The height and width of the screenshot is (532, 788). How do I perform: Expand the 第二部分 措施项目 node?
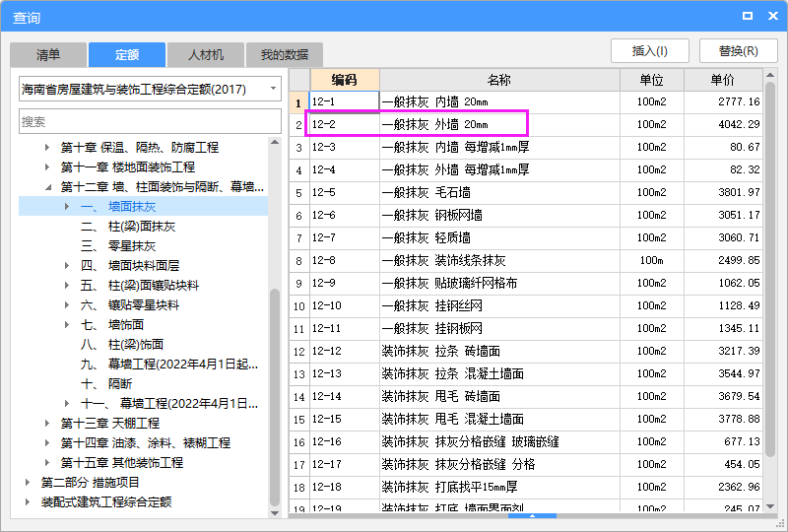point(28,483)
